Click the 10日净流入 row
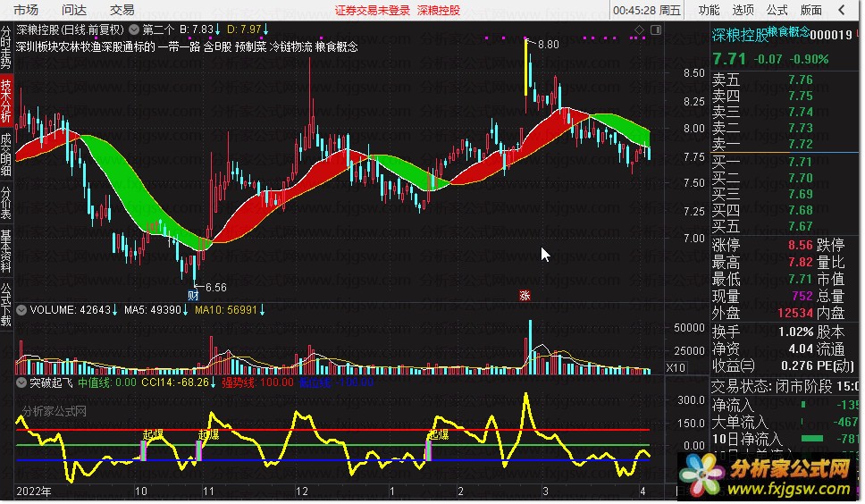 coord(785,440)
